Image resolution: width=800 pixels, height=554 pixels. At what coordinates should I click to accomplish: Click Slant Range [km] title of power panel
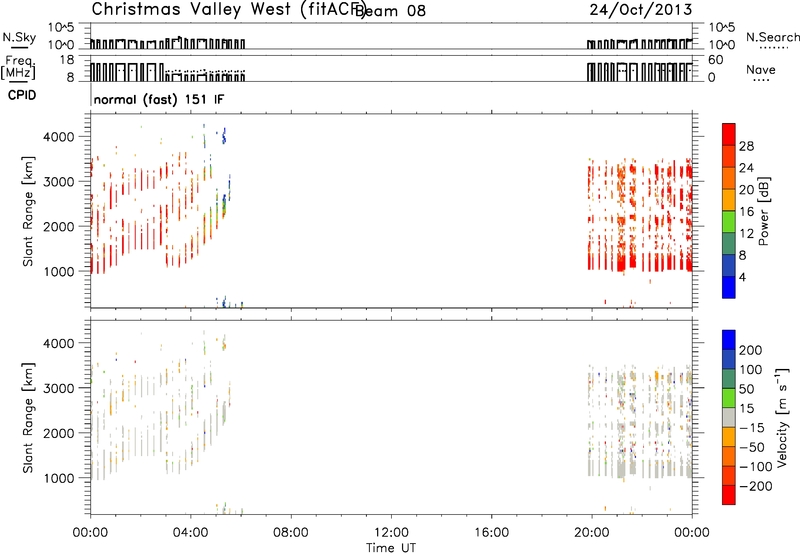pyautogui.click(x=28, y=211)
